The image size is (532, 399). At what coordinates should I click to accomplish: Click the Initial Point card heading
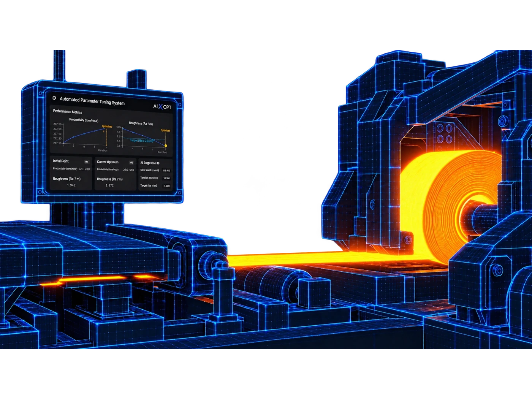click(x=61, y=161)
